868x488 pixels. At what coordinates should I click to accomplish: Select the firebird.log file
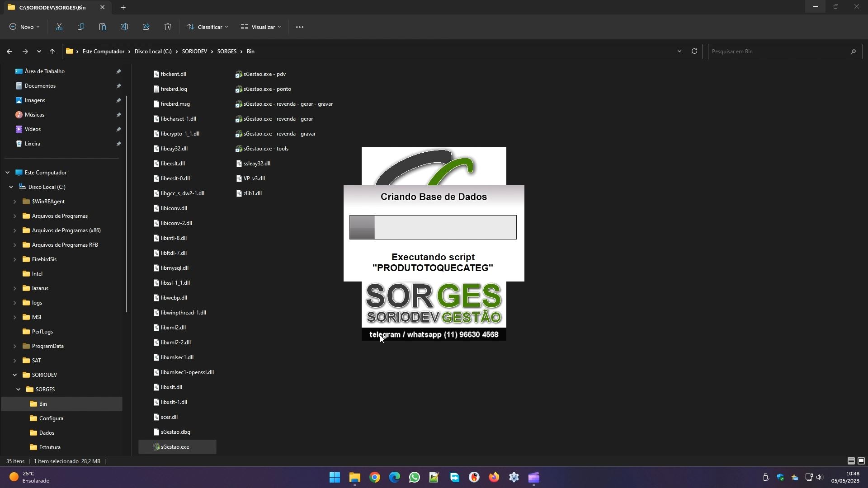(x=170, y=89)
